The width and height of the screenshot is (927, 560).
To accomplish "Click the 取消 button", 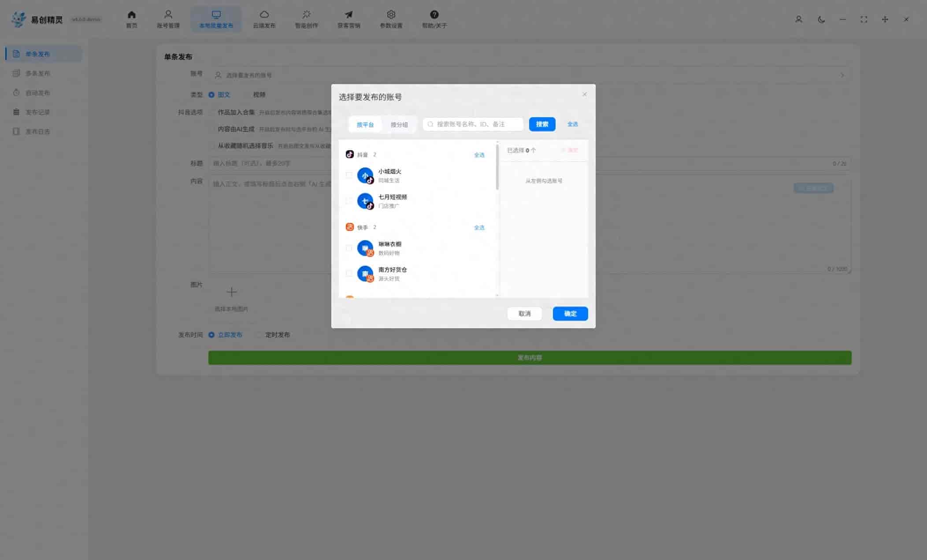I will (524, 314).
